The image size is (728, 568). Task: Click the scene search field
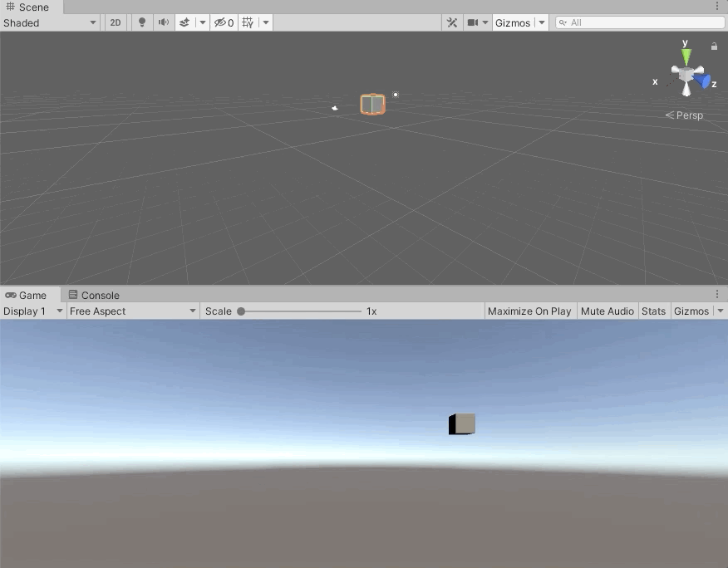pyautogui.click(x=640, y=22)
